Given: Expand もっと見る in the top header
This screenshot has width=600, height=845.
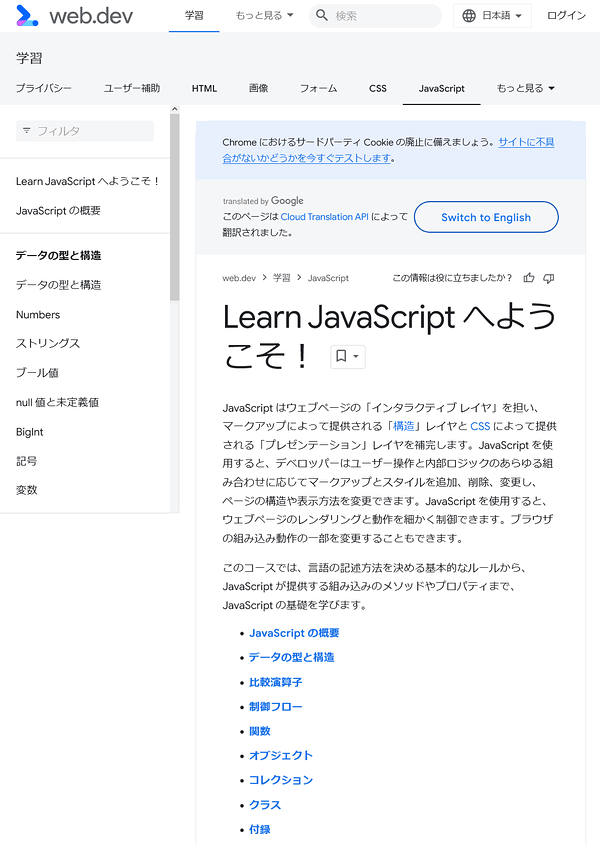Looking at the screenshot, I should point(264,16).
